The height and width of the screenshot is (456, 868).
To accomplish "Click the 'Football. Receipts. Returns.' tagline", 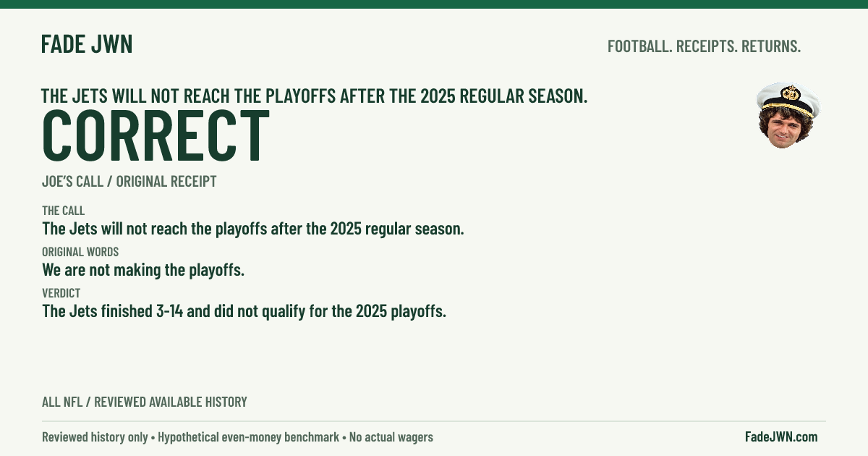I will pyautogui.click(x=704, y=46).
